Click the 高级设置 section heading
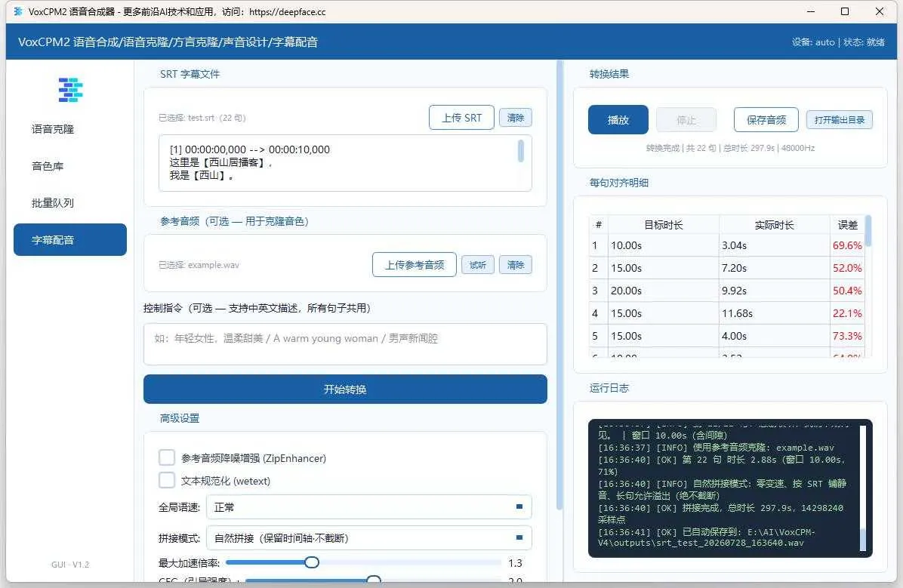 coord(180,418)
